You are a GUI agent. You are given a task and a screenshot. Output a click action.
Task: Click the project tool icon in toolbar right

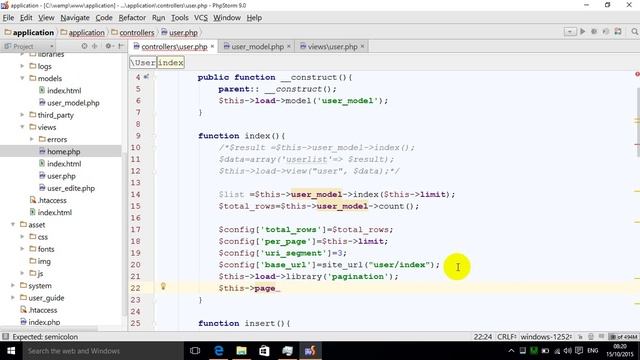pos(618,31)
